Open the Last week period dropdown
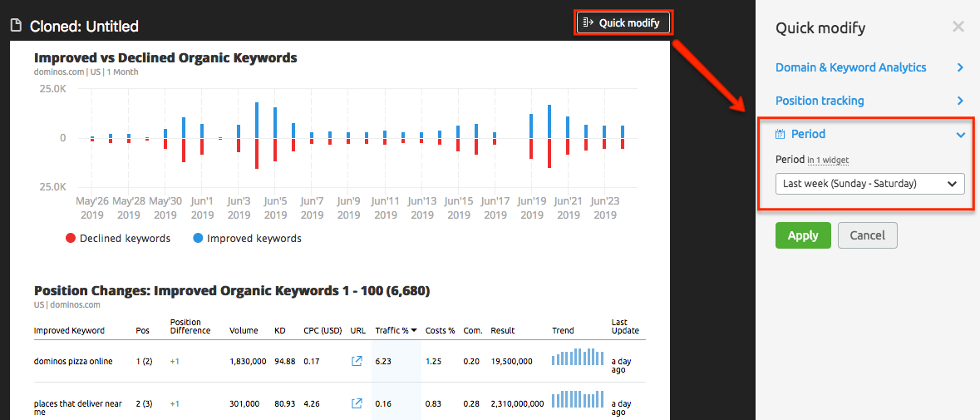Viewport: 980px width, 420px height. (869, 184)
